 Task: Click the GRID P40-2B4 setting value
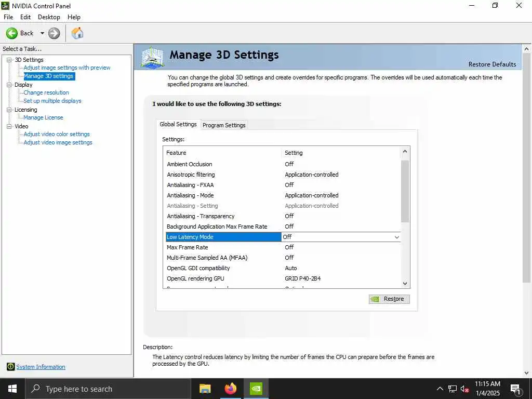pos(303,278)
